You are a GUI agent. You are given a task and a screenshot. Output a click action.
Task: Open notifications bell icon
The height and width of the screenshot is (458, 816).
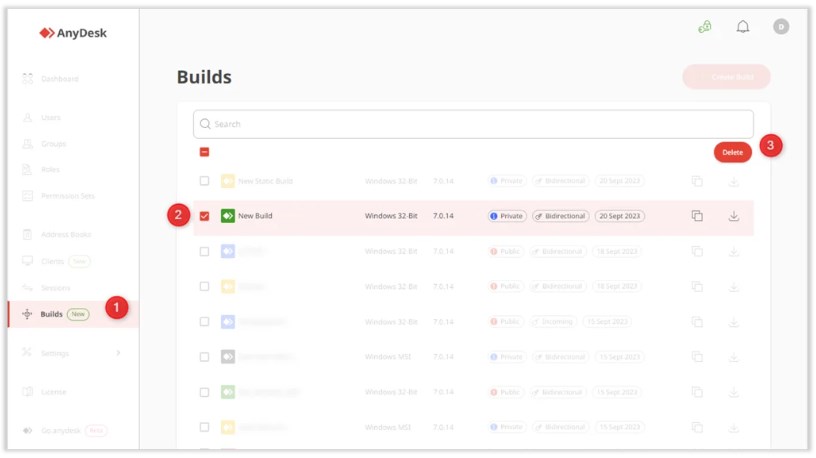click(x=743, y=27)
